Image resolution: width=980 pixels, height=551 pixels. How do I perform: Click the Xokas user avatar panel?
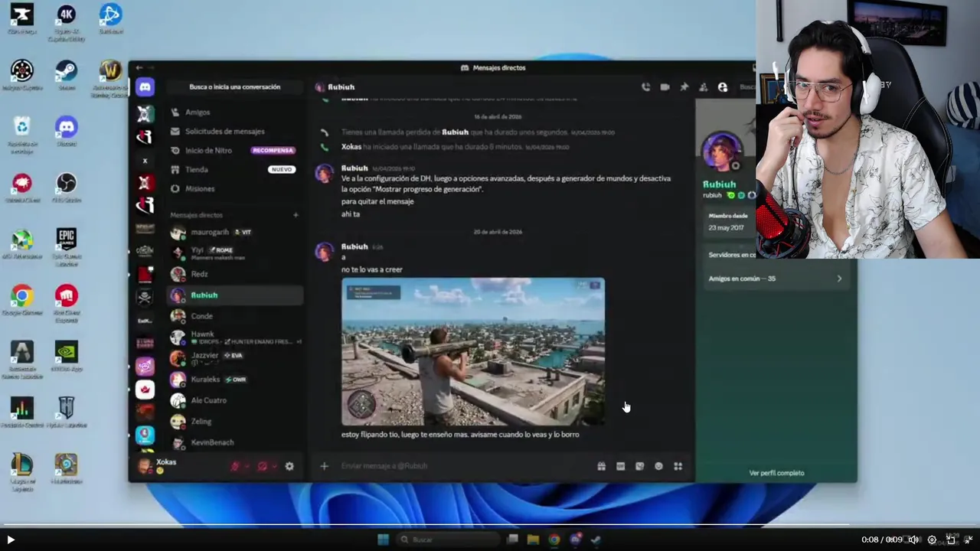tap(145, 465)
